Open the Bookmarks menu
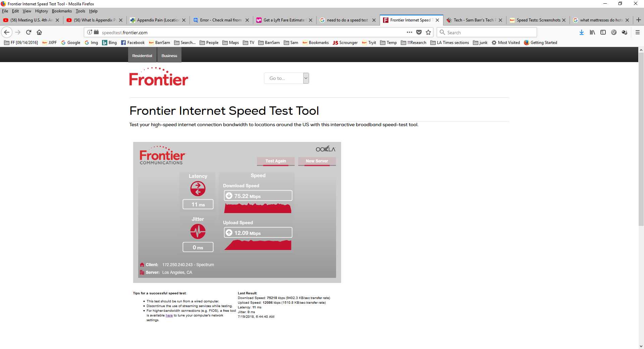644x349 pixels. (62, 11)
